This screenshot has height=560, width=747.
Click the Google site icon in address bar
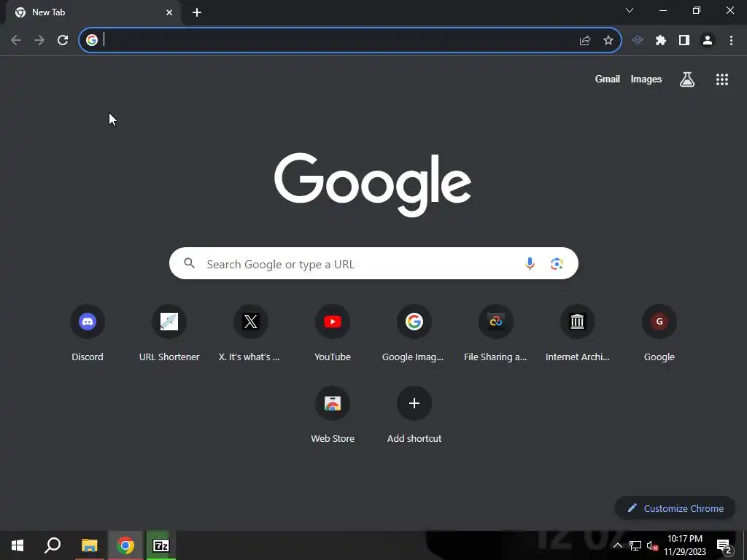pyautogui.click(x=92, y=40)
